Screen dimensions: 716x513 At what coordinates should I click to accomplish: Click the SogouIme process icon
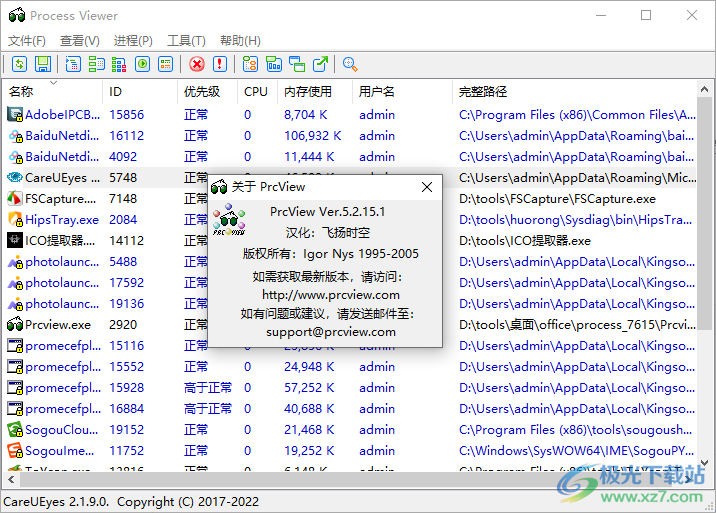point(15,450)
